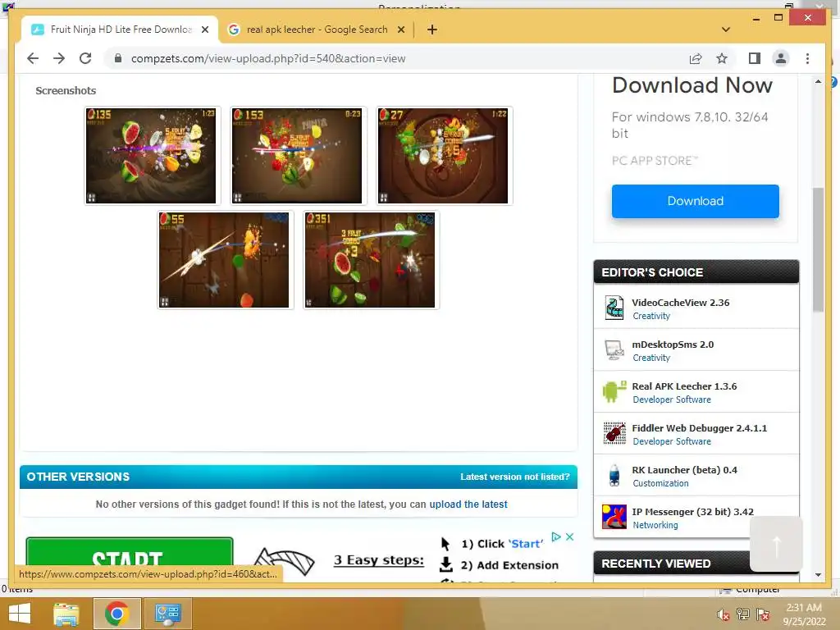Click the RK Launcher app icon
This screenshot has height=630, width=840.
(614, 475)
